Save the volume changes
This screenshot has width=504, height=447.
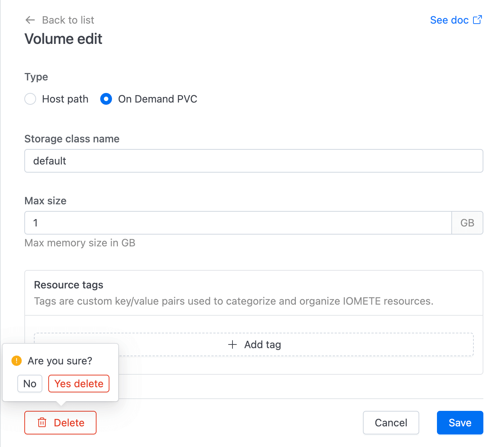pyautogui.click(x=460, y=423)
